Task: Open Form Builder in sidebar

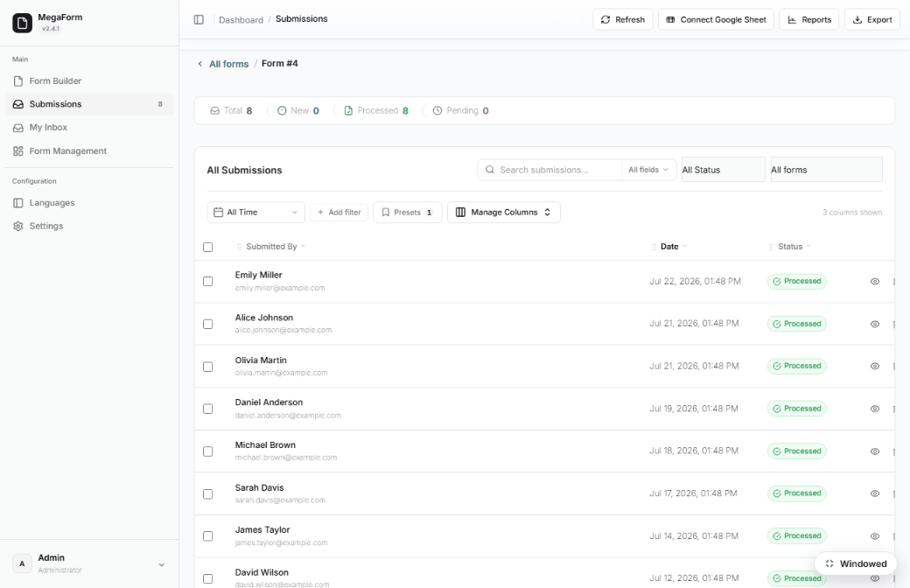Action: pos(88,80)
